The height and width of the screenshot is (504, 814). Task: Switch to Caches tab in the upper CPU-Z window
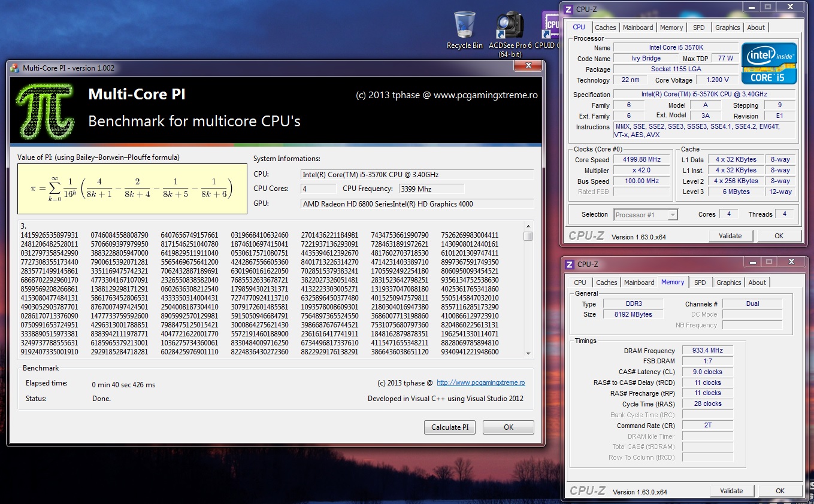click(606, 28)
